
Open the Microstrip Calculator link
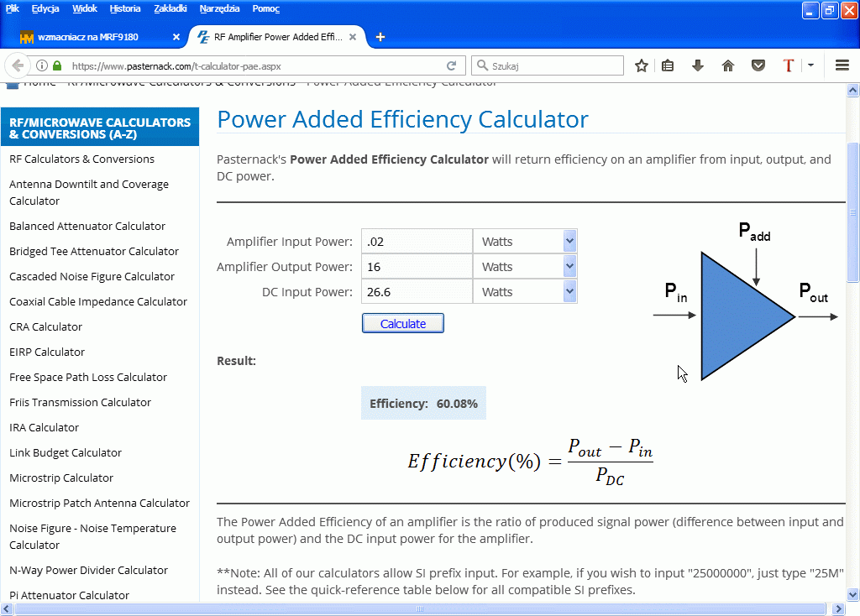(61, 478)
